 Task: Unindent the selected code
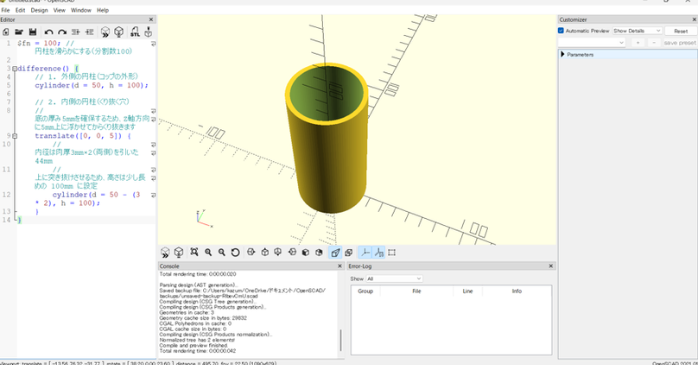click(x=76, y=32)
